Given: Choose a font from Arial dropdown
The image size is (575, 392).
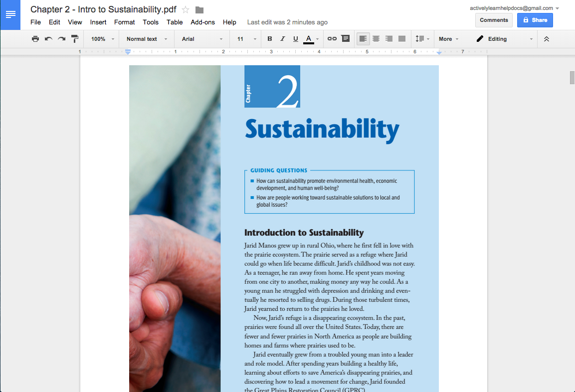Looking at the screenshot, I should tap(202, 39).
